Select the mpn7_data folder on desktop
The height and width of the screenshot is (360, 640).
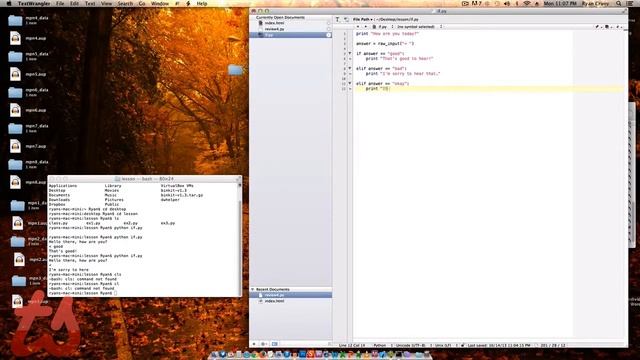[x=15, y=128]
